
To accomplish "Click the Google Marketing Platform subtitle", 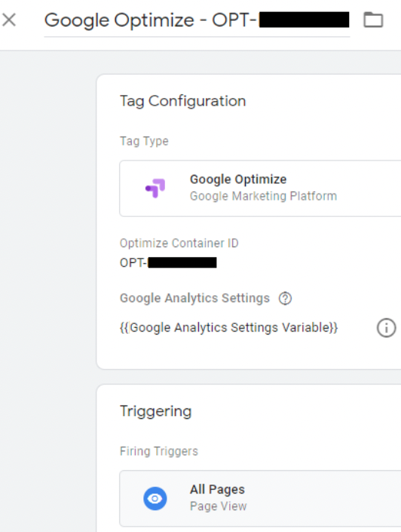I will pyautogui.click(x=263, y=196).
